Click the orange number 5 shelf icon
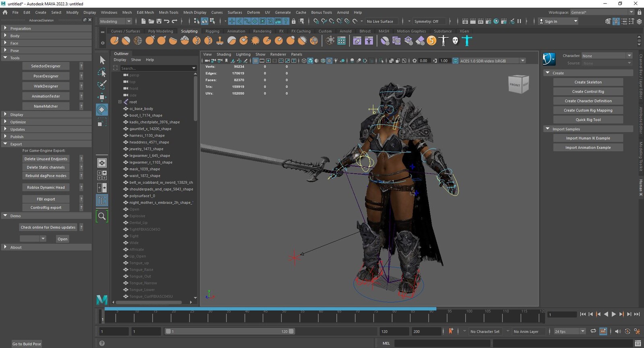 (431, 41)
